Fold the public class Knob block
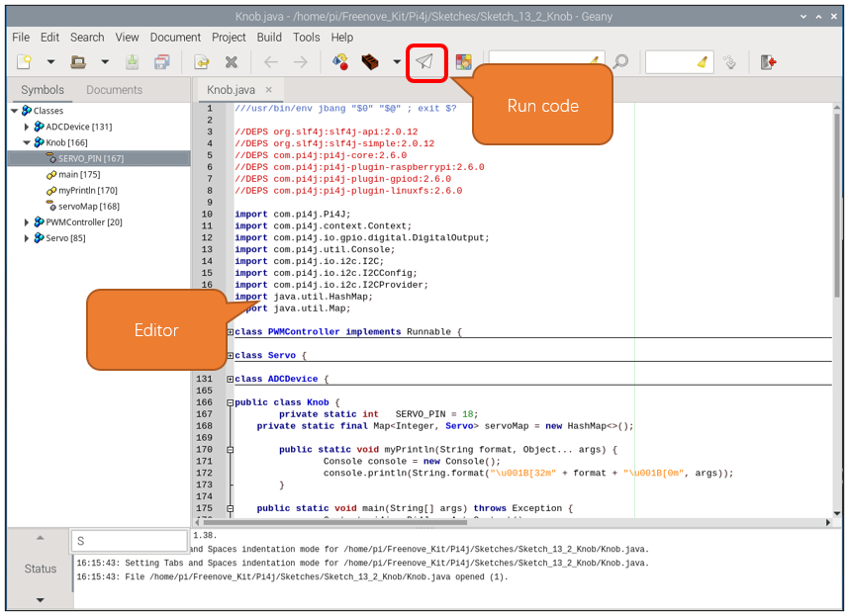848x616 pixels. click(x=231, y=402)
